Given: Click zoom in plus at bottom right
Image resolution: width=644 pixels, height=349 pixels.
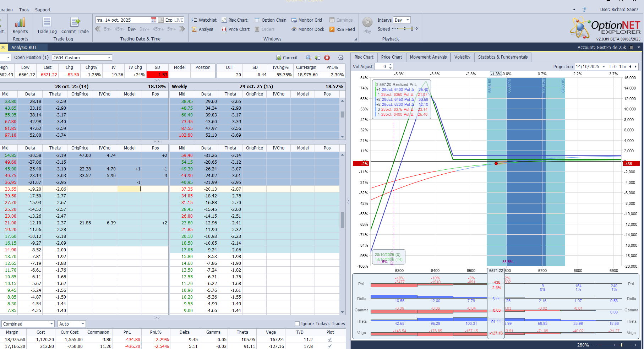Looking at the screenshot, I should coord(635,345).
